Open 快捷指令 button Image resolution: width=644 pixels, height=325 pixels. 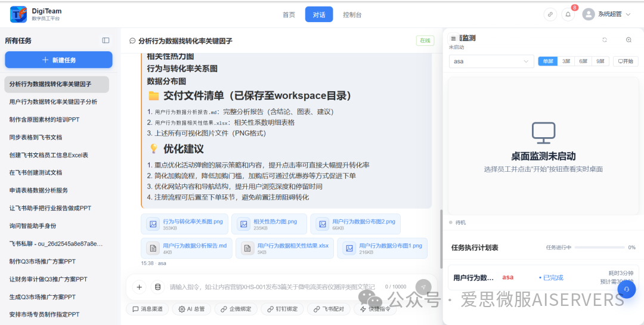point(375,309)
